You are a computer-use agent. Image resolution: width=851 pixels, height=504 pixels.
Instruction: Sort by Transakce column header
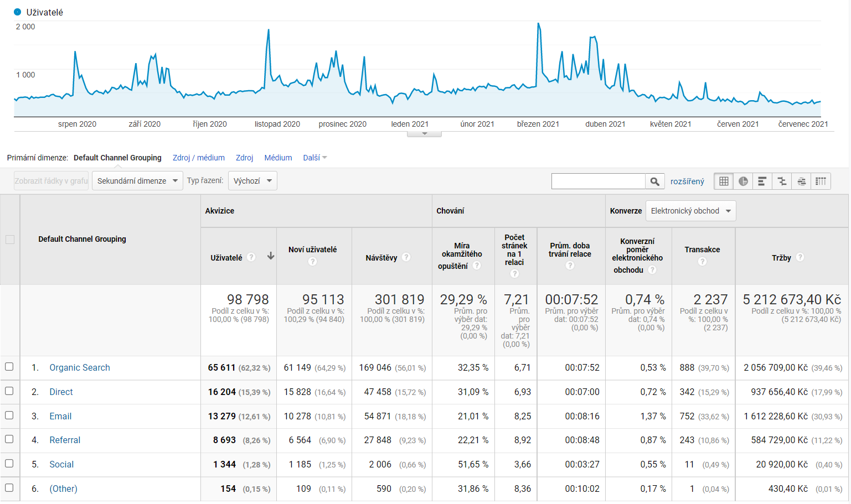click(702, 250)
